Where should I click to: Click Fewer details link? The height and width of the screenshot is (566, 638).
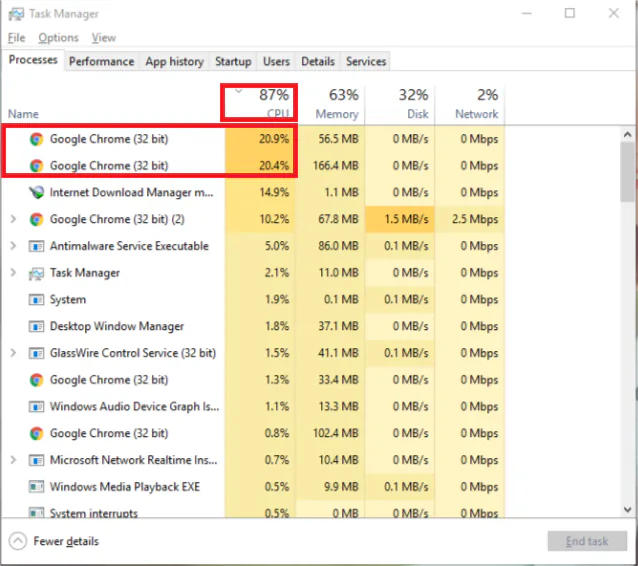point(66,542)
